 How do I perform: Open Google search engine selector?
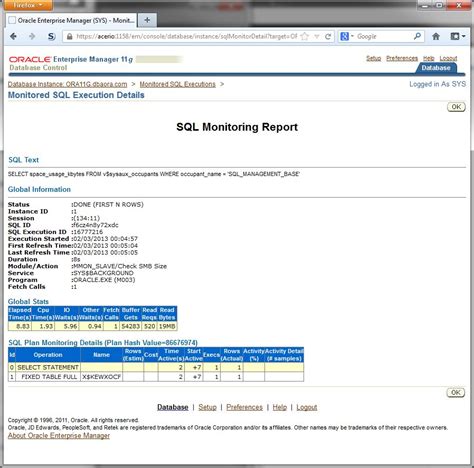pyautogui.click(x=347, y=36)
